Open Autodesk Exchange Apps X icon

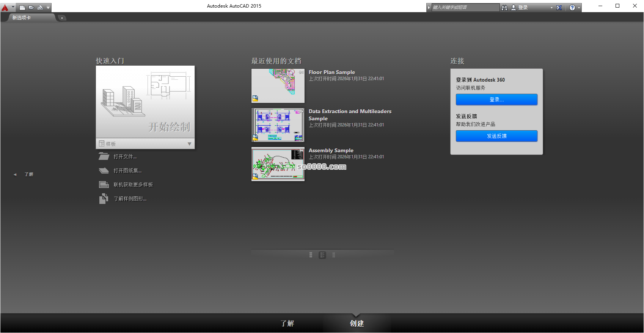[x=559, y=8]
